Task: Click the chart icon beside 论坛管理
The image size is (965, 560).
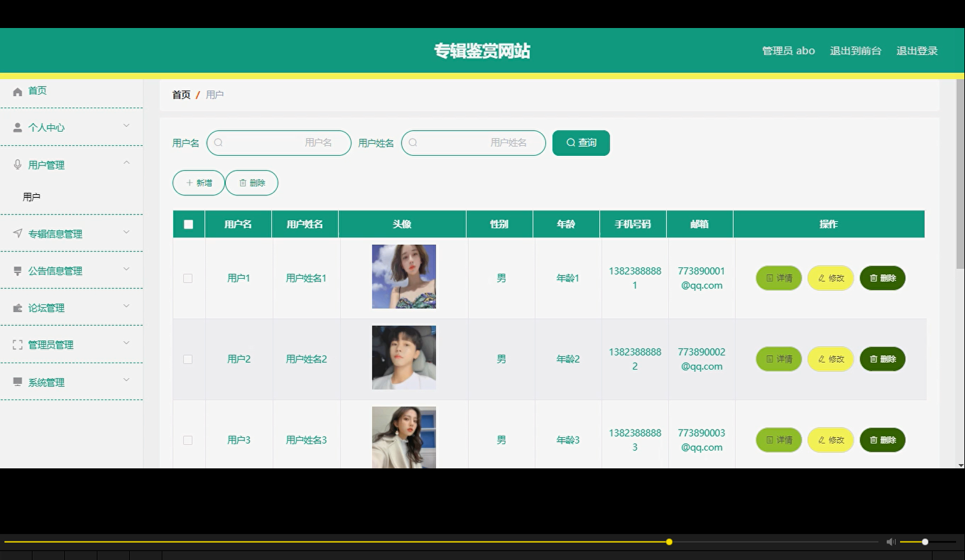Action: pos(17,307)
